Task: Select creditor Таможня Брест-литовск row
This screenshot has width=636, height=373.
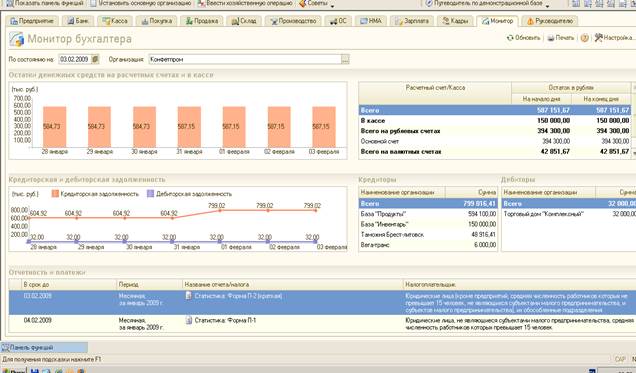Action: pos(428,235)
